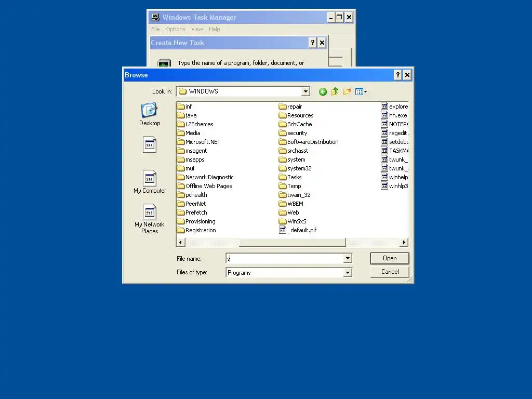The image size is (532, 399).
Task: Select the Resources folder
Action: click(x=296, y=115)
